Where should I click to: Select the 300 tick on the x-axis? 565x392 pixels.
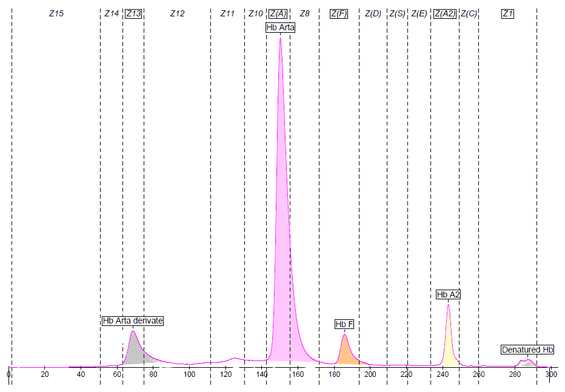(550, 374)
